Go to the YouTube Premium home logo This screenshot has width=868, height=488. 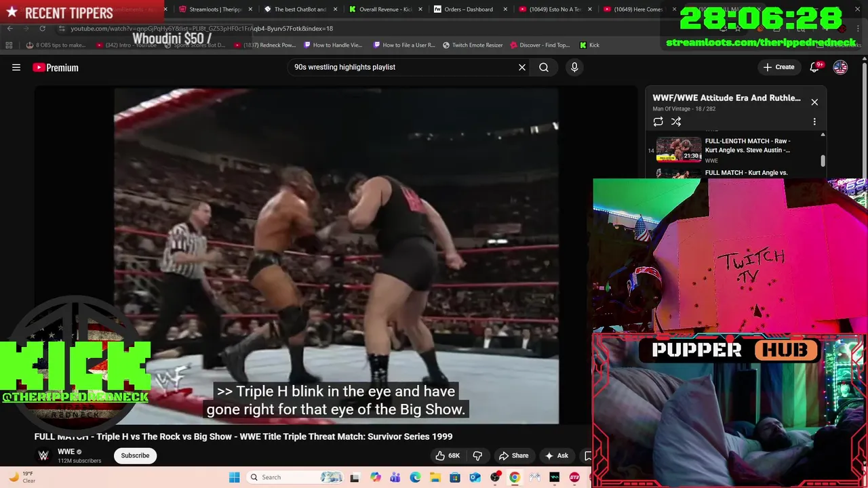pos(56,67)
